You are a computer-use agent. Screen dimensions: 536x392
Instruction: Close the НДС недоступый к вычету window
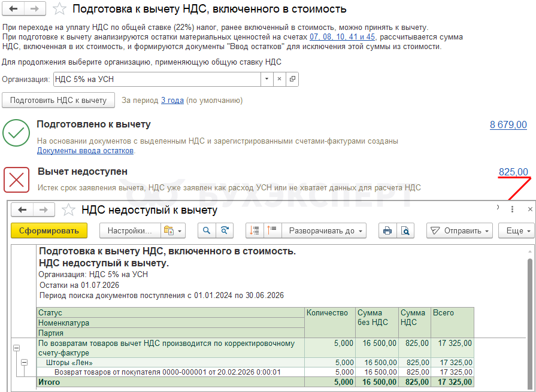point(530,209)
